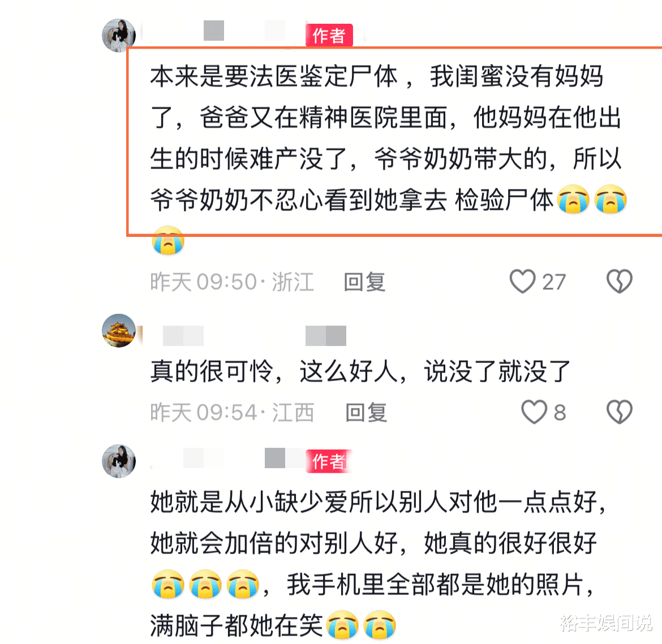Viewport: 662px width, 644px height.
Task: Open the first commenter's avatar
Action: 119,36
